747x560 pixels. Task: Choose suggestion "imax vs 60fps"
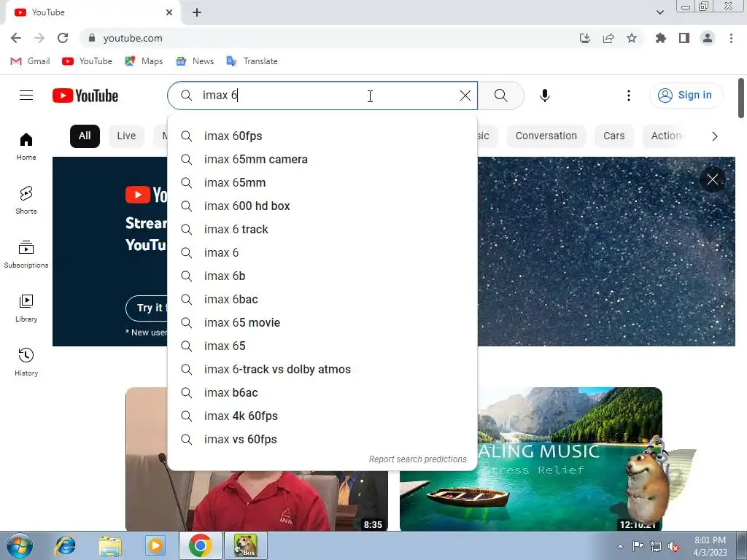coord(322,440)
